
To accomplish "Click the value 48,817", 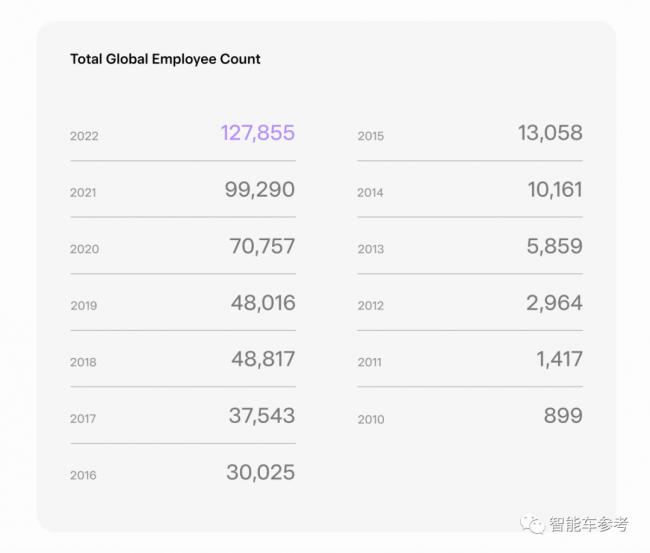I will pyautogui.click(x=263, y=359).
